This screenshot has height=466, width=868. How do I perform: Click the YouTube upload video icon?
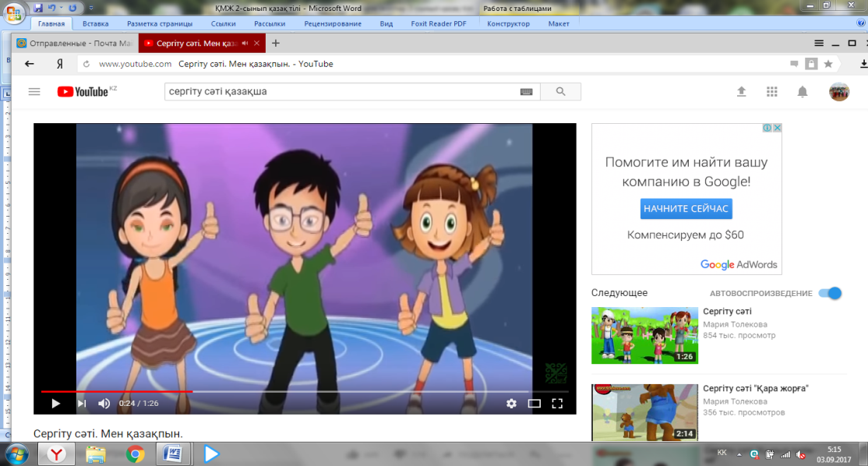741,92
